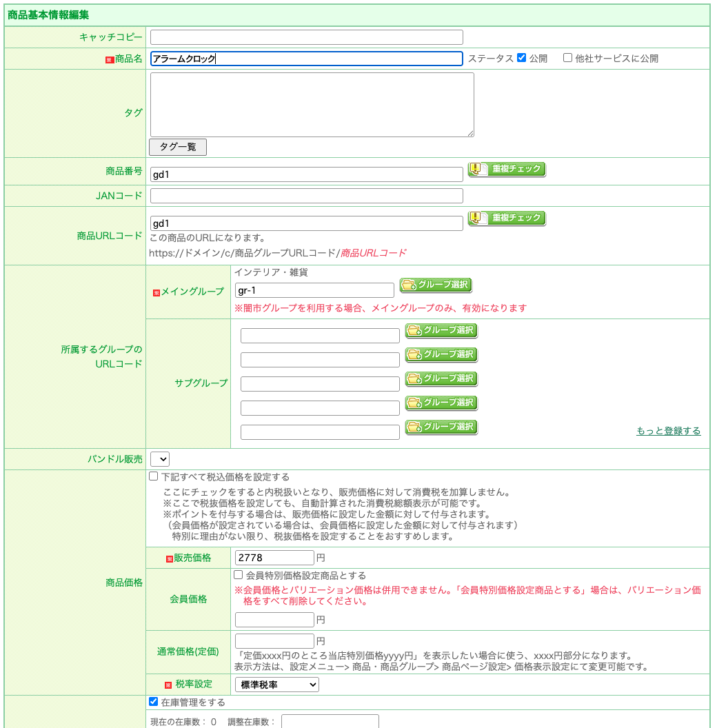This screenshot has height=728, width=717.
Task: Open グループ選択 for the メイングループ
Action: point(435,285)
